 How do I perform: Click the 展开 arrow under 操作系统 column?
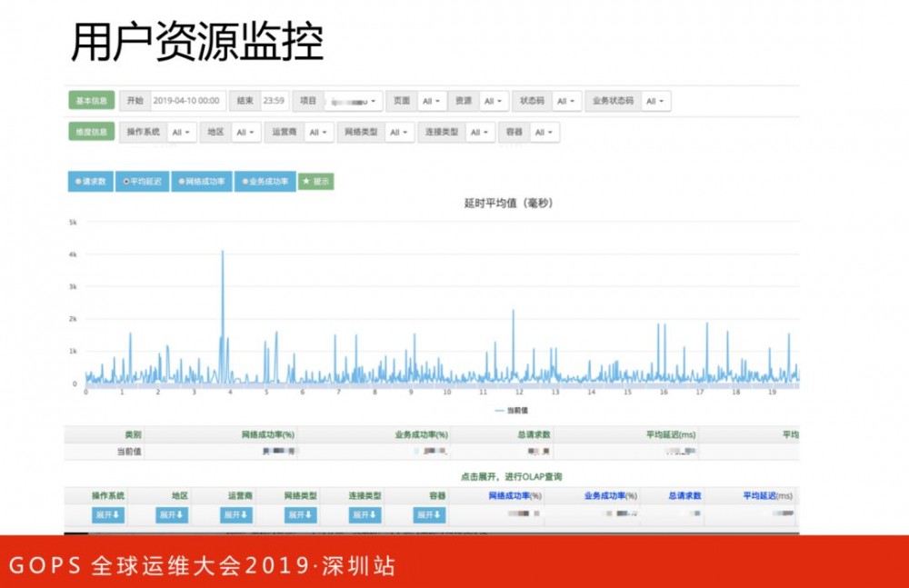pos(105,516)
